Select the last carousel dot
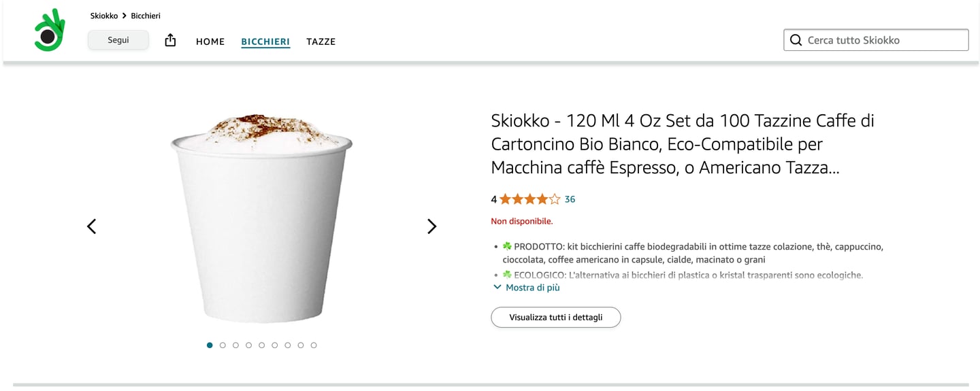Screen dimensions: 980x391 pos(314,345)
